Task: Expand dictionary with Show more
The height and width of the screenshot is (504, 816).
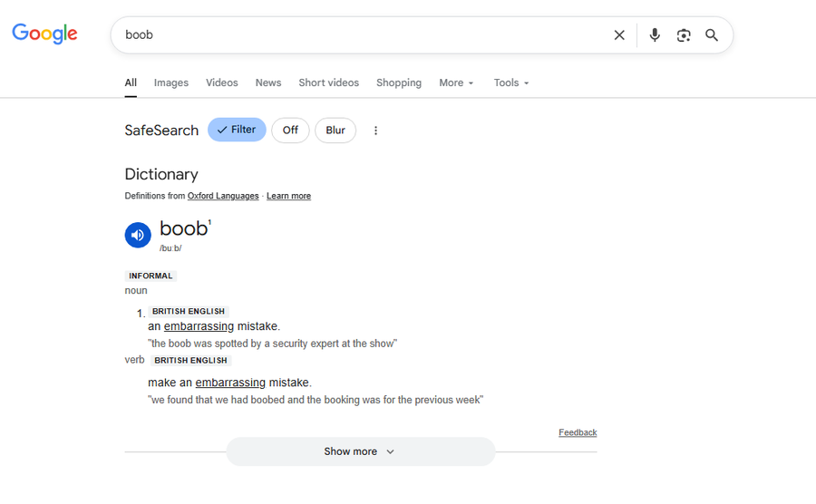Action: (360, 451)
